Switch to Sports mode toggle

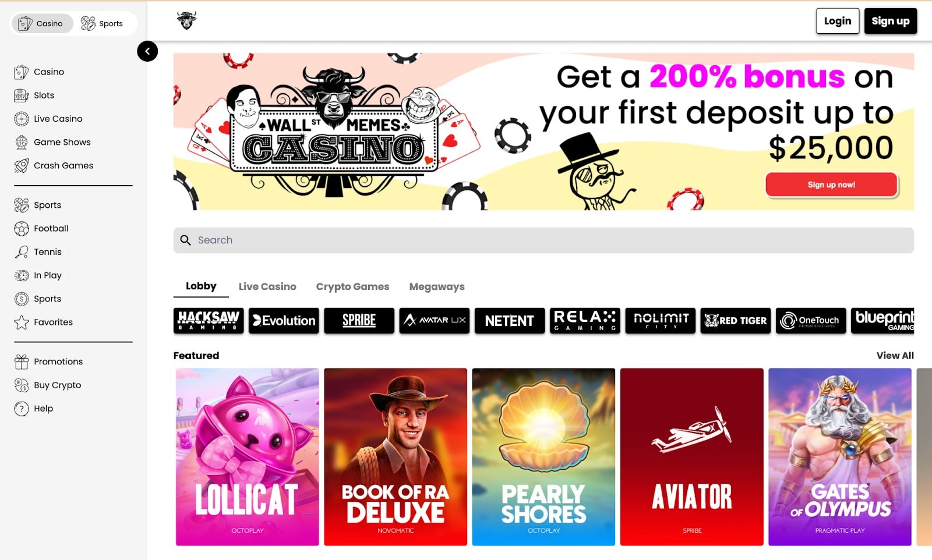click(102, 23)
